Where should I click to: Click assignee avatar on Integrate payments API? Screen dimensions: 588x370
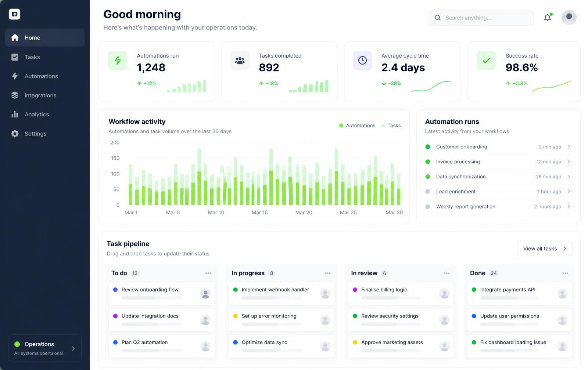point(562,294)
